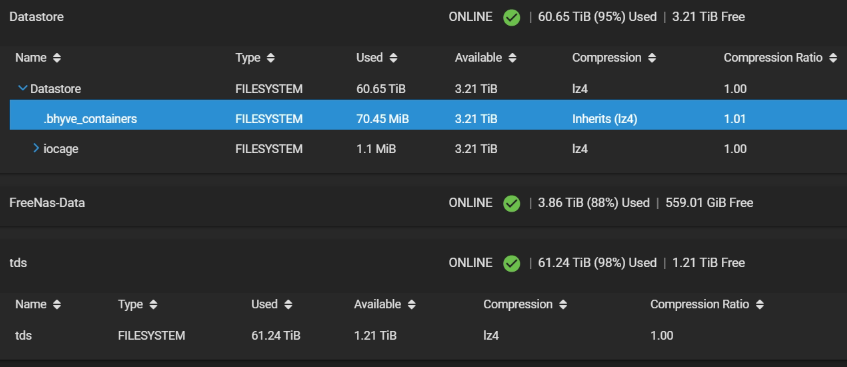Collapse the Datastore pool panel header
The image size is (847, 367).
coord(424,17)
